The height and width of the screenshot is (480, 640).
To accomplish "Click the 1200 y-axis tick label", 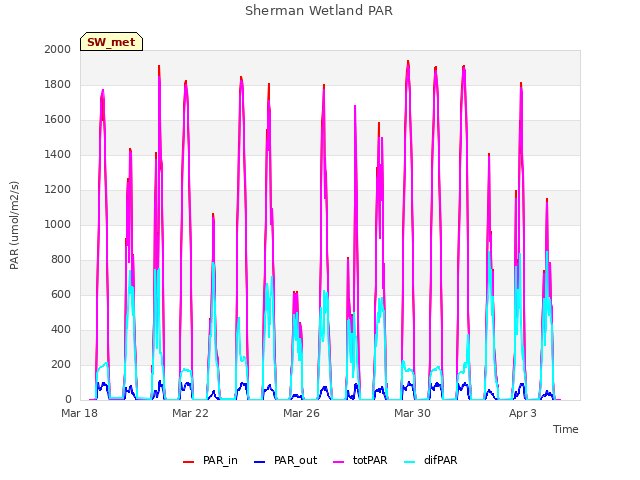I will pyautogui.click(x=58, y=189).
